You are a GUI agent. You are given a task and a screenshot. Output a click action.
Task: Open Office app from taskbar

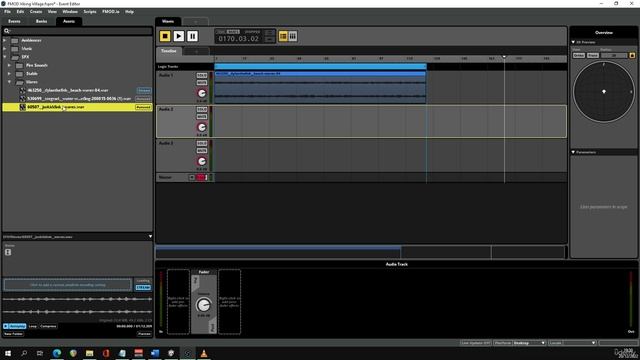point(106,353)
